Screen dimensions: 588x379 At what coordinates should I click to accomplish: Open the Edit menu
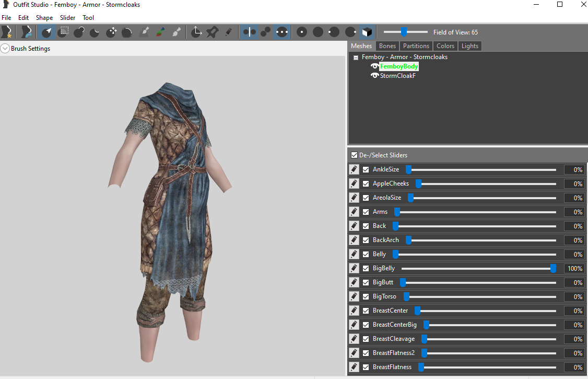point(23,18)
